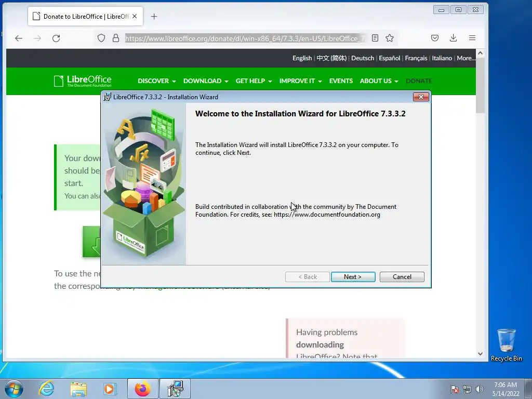Image resolution: width=532 pixels, height=399 pixels.
Task: Save page to Pocket icon
Action: point(435,38)
